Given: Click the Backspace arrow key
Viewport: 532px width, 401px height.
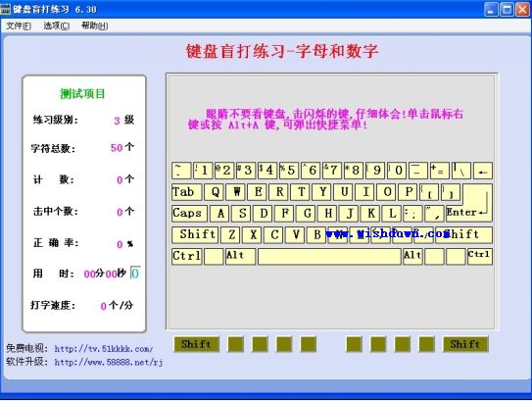Looking at the screenshot, I should [483, 171].
